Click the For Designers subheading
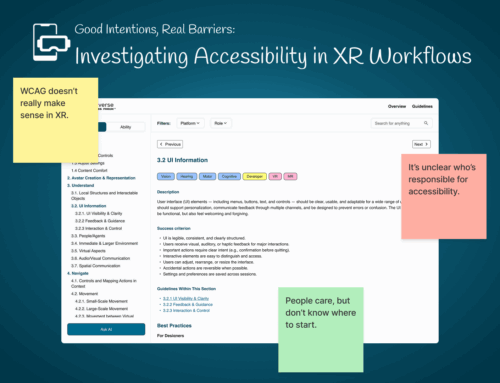 tap(170, 336)
